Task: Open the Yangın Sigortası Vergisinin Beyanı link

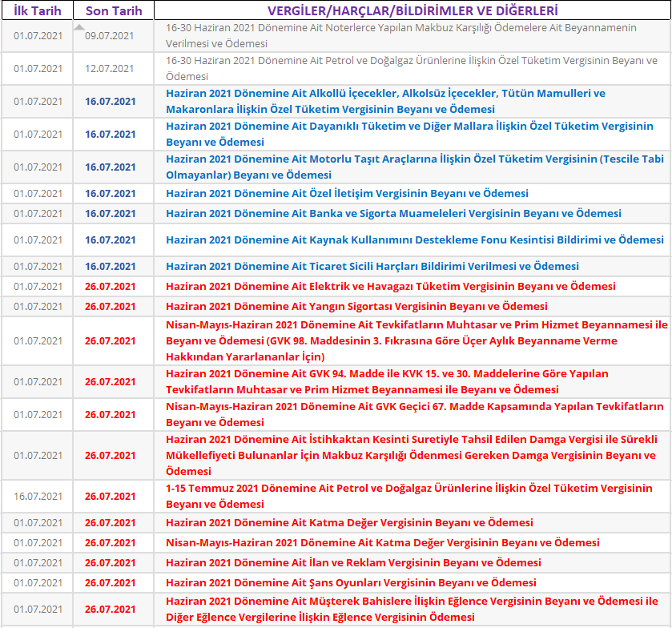Action: pos(356,307)
